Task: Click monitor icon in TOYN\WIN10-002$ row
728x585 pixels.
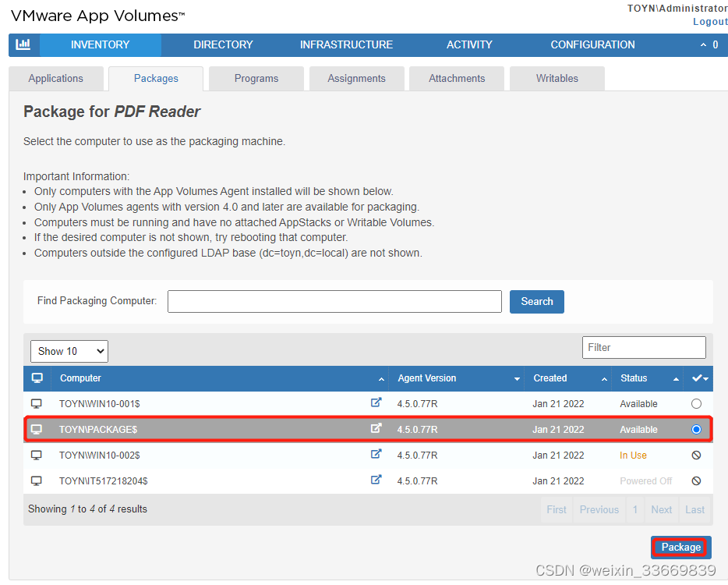Action: (x=36, y=455)
